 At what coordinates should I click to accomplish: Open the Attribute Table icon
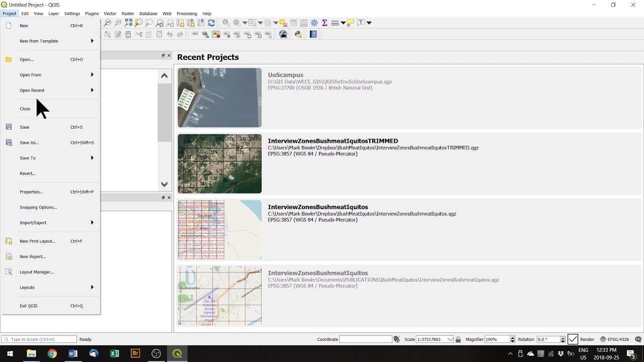(293, 23)
